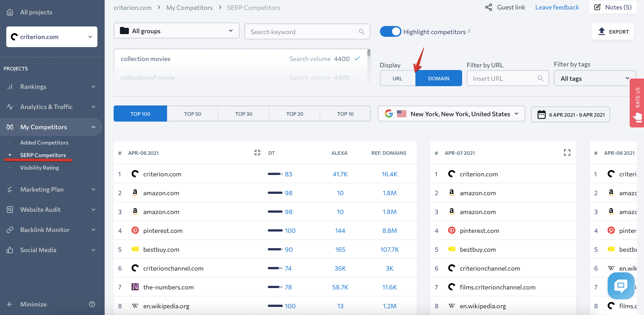Select the collection movies keyword
Image resolution: width=644 pixels, height=315 pixels.
click(241, 59)
